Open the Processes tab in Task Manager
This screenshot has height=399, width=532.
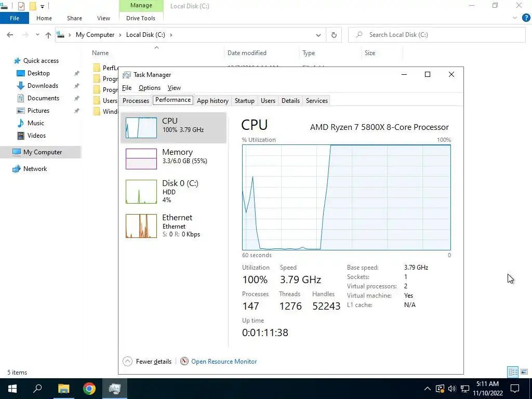click(x=136, y=101)
